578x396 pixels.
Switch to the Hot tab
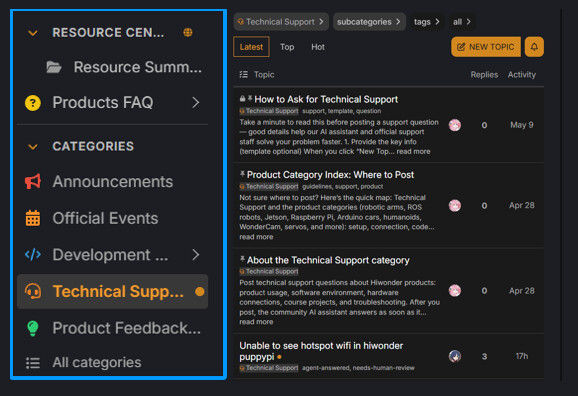coord(318,47)
